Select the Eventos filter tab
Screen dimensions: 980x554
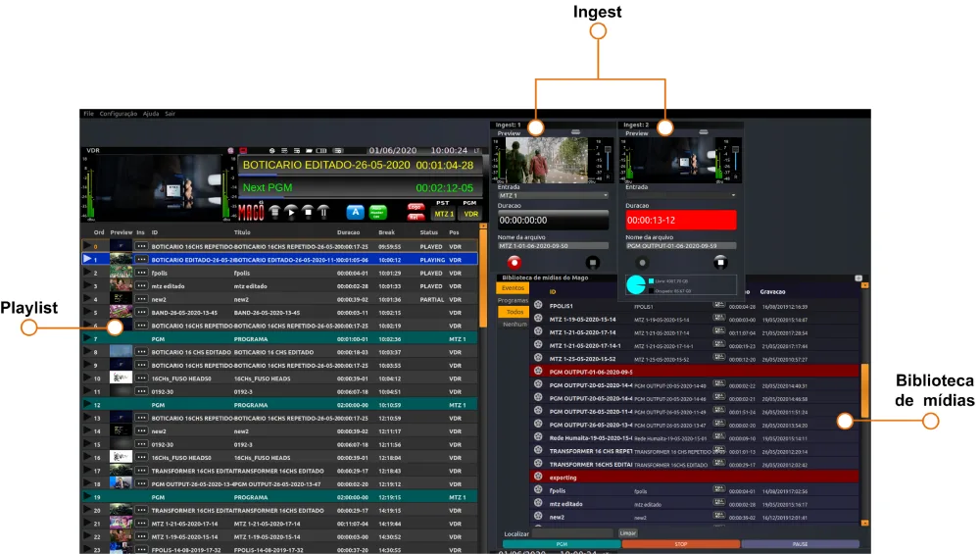click(x=513, y=288)
